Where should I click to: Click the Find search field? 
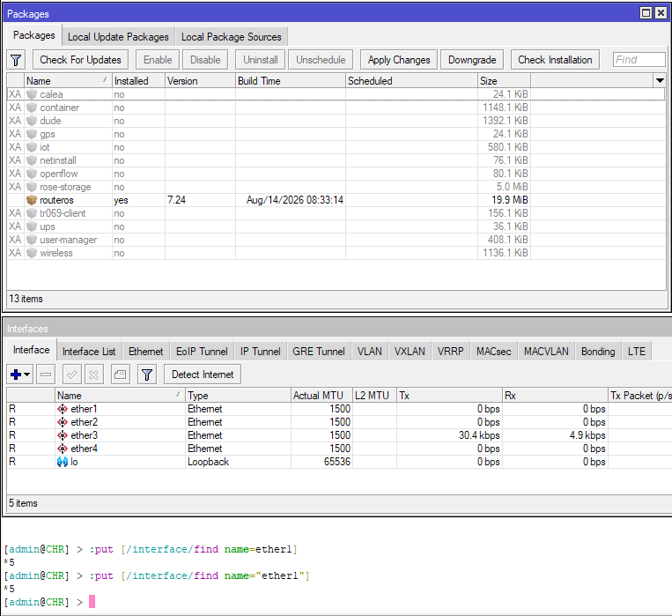(x=639, y=60)
